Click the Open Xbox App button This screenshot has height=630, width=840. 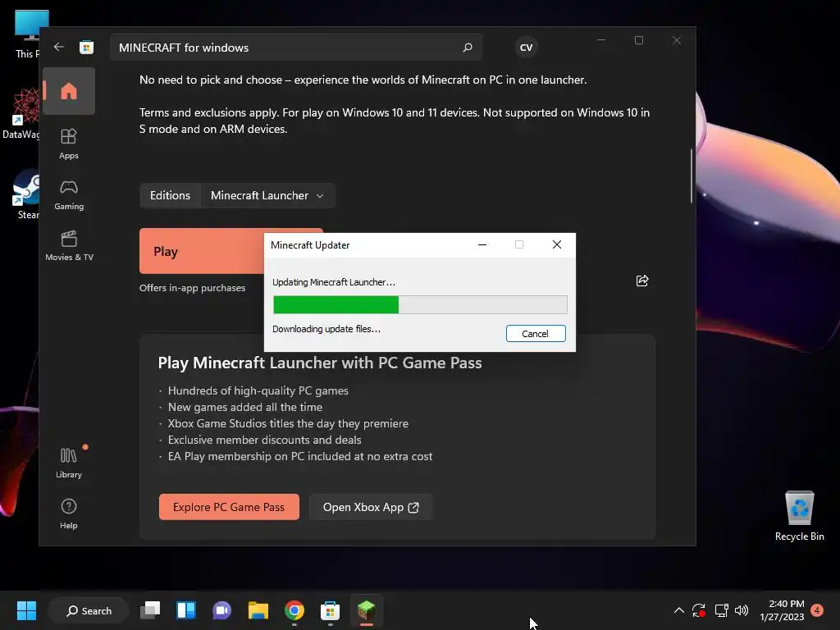tap(371, 507)
